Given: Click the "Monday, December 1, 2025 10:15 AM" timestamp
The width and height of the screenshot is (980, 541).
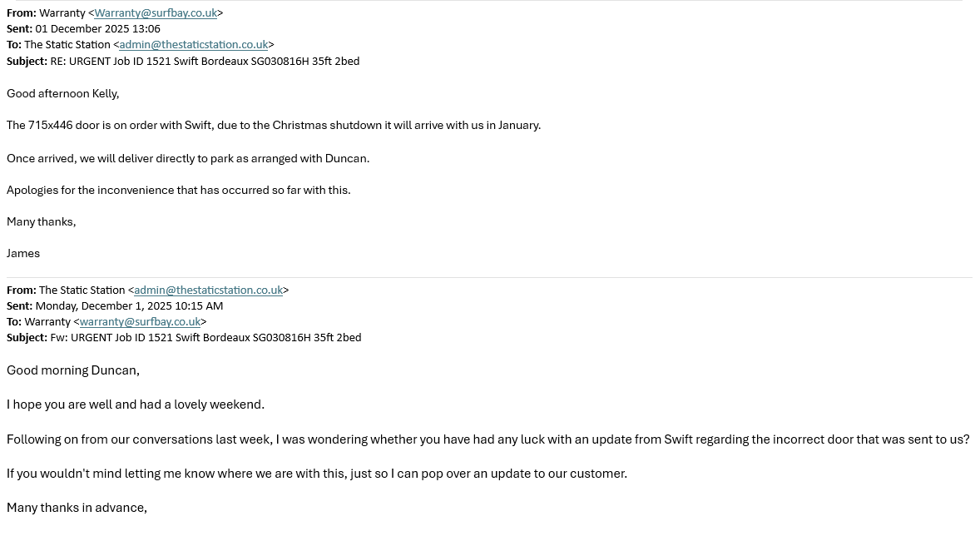Looking at the screenshot, I should tap(129, 306).
